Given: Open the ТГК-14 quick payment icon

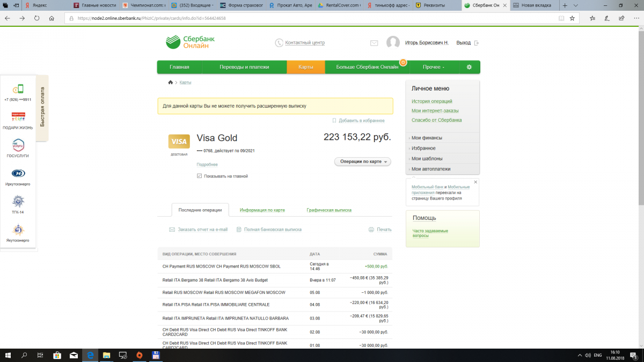Looking at the screenshot, I should point(18,201).
